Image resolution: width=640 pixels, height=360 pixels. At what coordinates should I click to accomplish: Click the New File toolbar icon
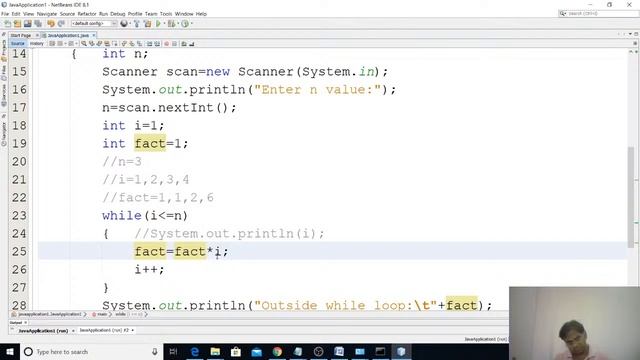point(8,24)
